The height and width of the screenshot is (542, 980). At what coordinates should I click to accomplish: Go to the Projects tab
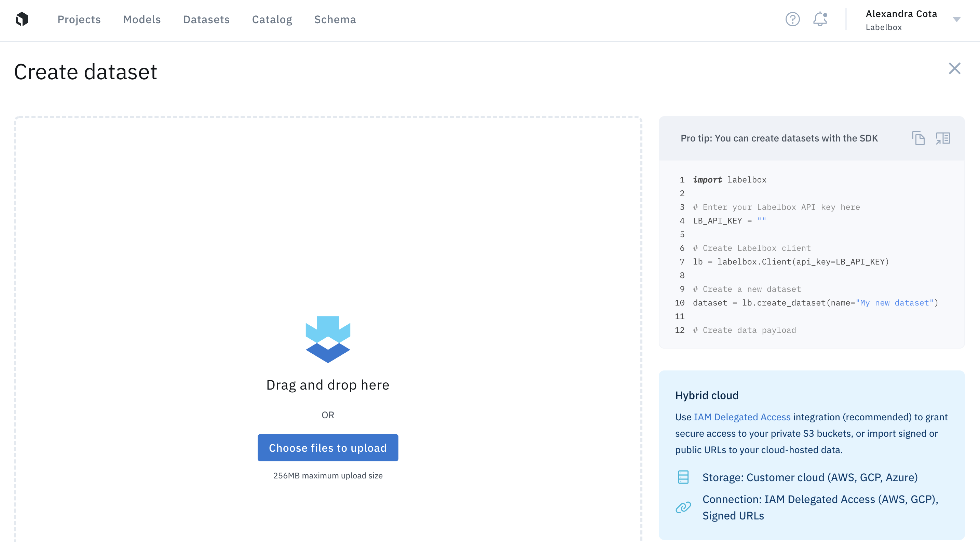[x=79, y=19]
